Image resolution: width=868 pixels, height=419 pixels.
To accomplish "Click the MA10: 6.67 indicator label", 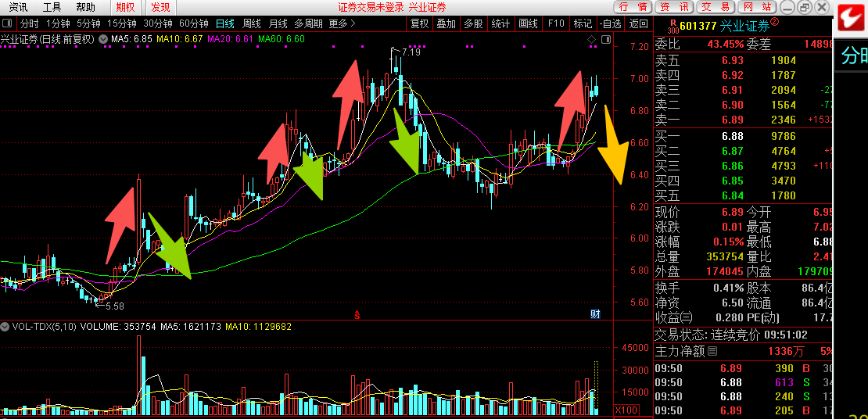I will [179, 39].
